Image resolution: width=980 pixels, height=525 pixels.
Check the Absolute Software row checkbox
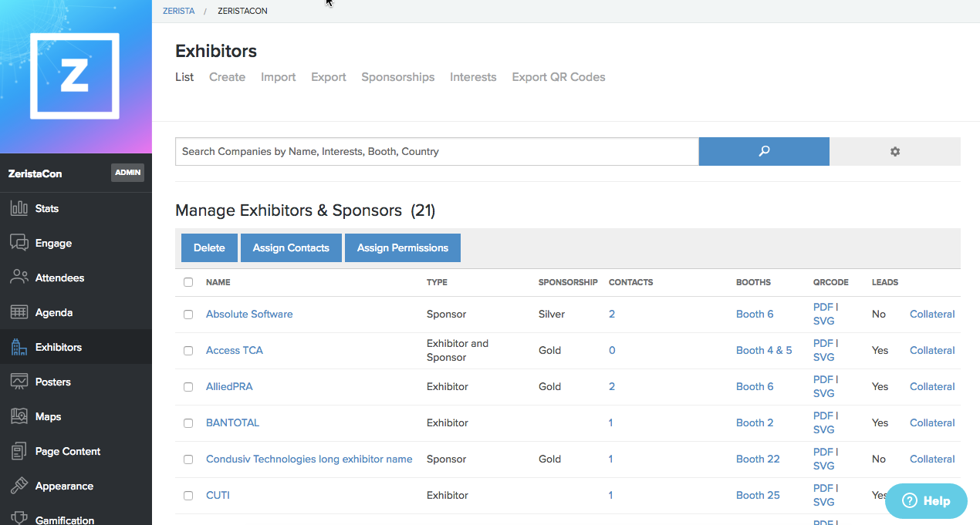(x=188, y=315)
